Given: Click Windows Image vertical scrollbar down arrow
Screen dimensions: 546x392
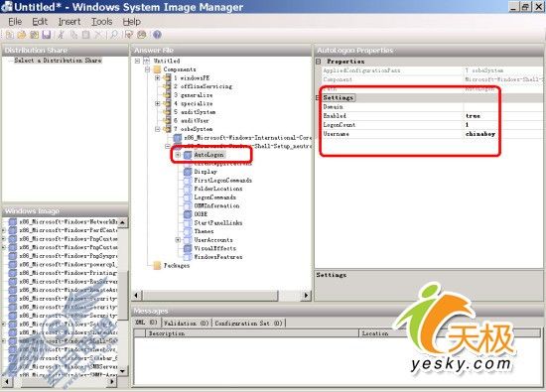Looking at the screenshot, I should click(x=122, y=371).
